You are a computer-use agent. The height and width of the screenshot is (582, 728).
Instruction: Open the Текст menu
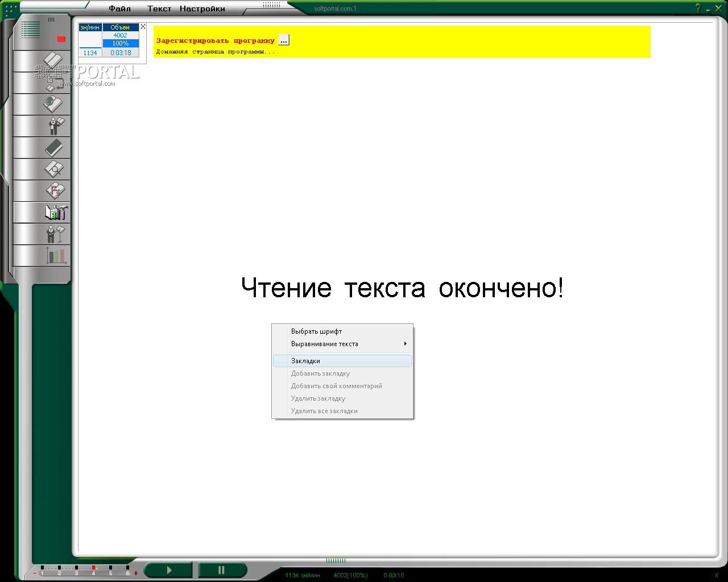[159, 9]
